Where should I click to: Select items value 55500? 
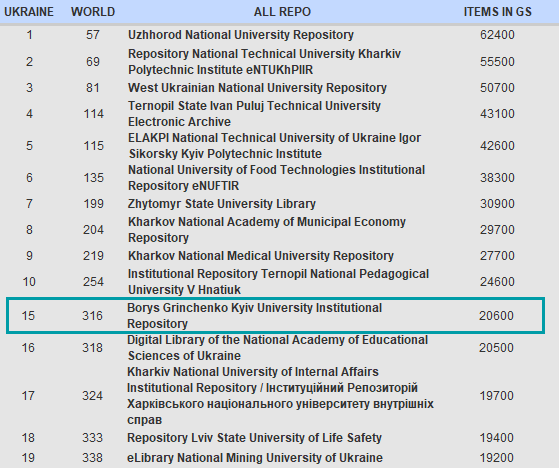click(497, 62)
